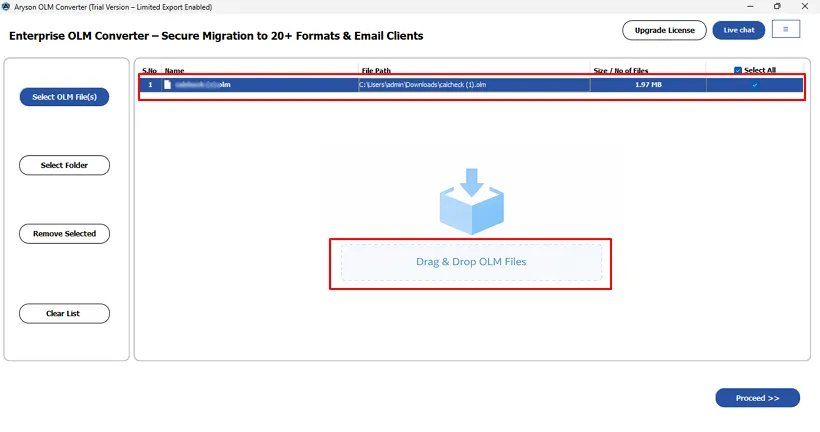Screen dimensions: 820x432
Task: Start a Live chat session
Action: pos(738,30)
